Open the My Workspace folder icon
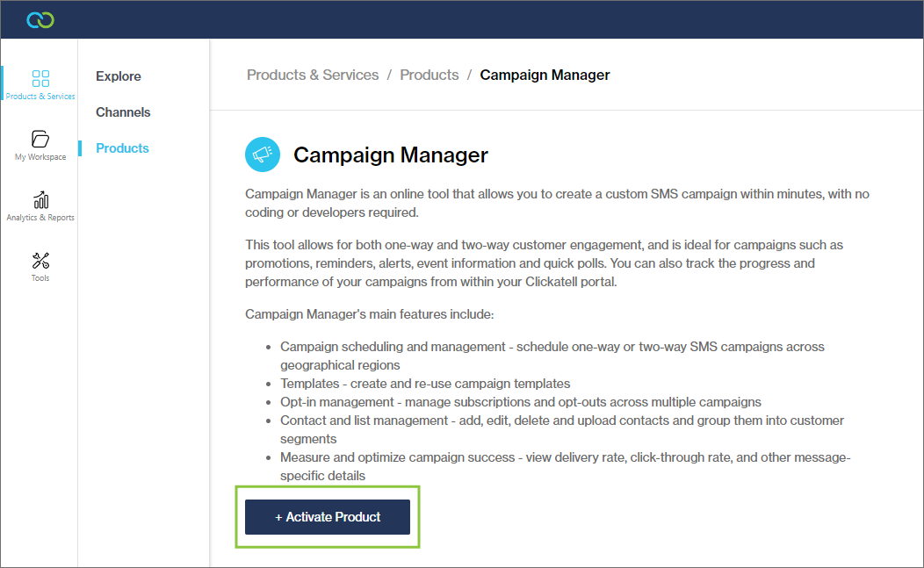Screen dimensions: 924x568 [40, 139]
